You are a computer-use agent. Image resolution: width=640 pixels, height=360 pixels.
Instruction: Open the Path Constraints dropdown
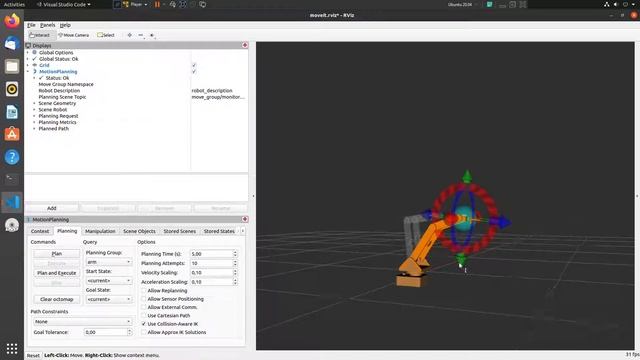click(82, 322)
